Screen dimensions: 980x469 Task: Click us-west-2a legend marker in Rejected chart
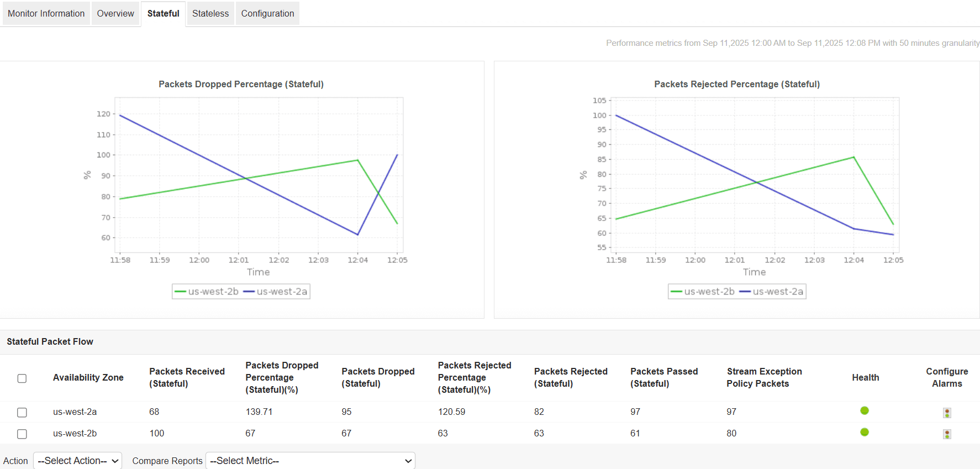tap(745, 292)
